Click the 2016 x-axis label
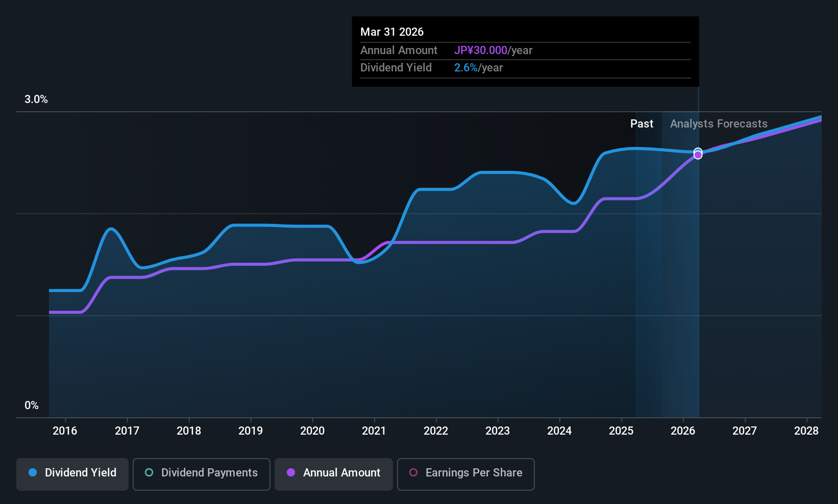The height and width of the screenshot is (504, 838). coord(65,431)
